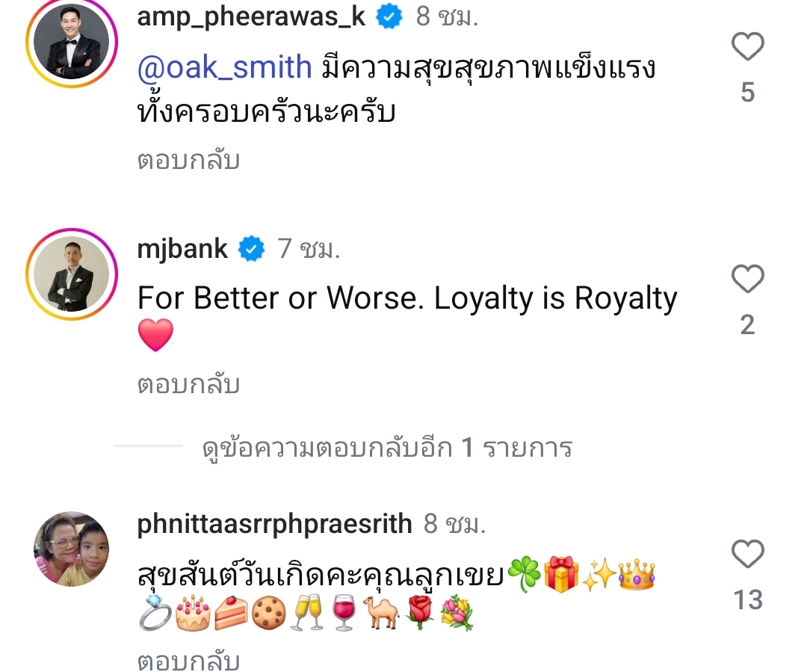Open username mjbank

point(182,249)
